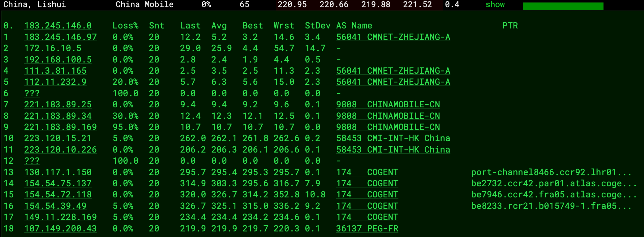Open AS 174 COGENT on hop 15

tap(367, 195)
